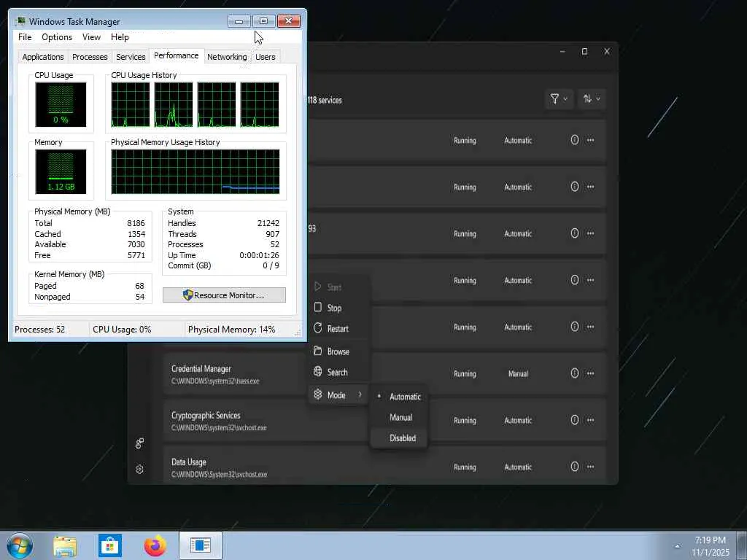This screenshot has height=560, width=747.
Task: Click the Total physical memory value 8186
Action: [x=136, y=223]
